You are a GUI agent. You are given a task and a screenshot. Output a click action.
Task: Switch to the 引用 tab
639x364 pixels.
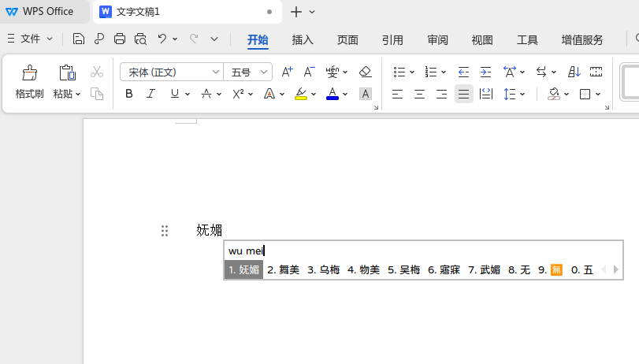(392, 40)
